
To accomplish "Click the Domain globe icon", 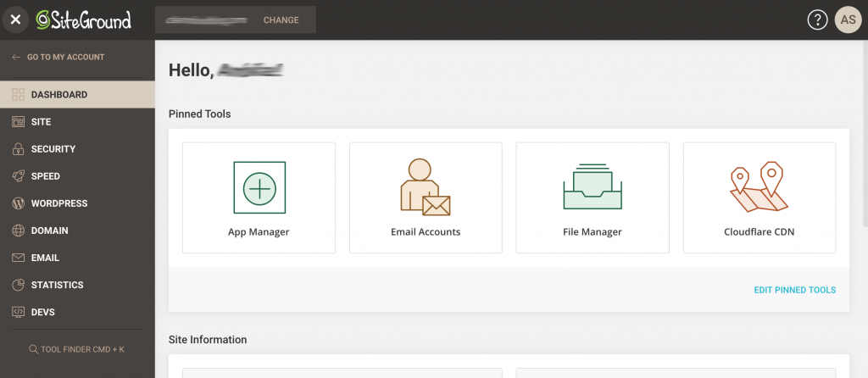I will click(x=19, y=231).
